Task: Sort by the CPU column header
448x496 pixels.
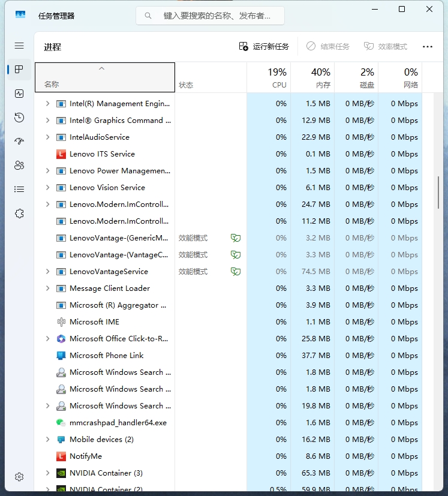Action: tap(269, 77)
